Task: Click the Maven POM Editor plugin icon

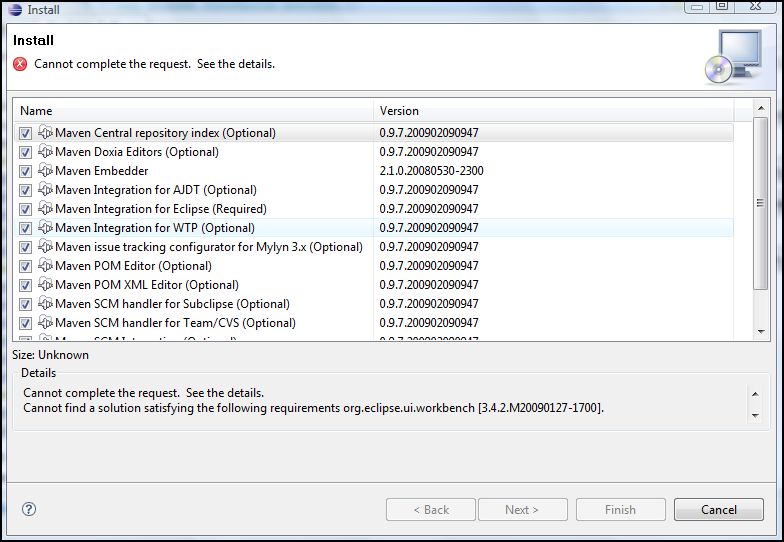Action: click(45, 266)
